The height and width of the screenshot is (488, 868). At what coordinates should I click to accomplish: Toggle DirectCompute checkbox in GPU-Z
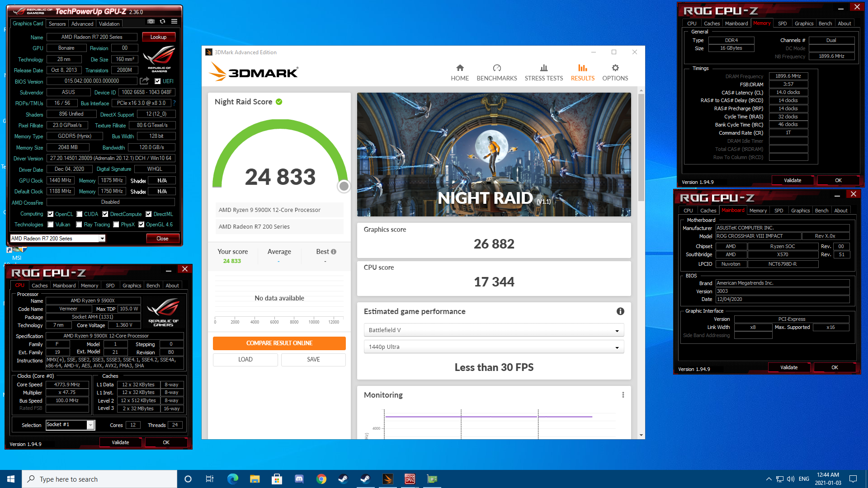[x=105, y=214]
